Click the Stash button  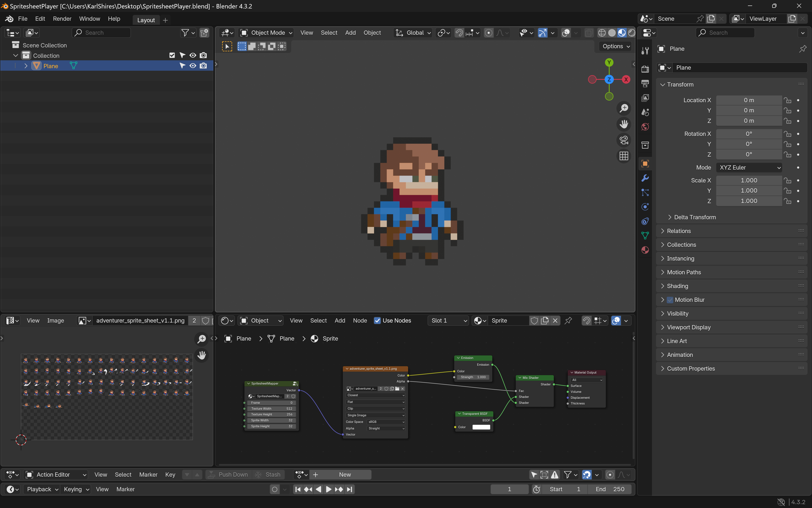(268, 475)
